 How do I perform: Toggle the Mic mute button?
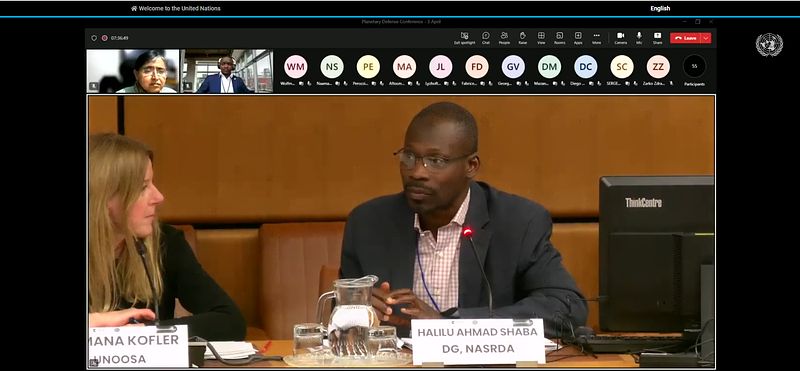(639, 36)
